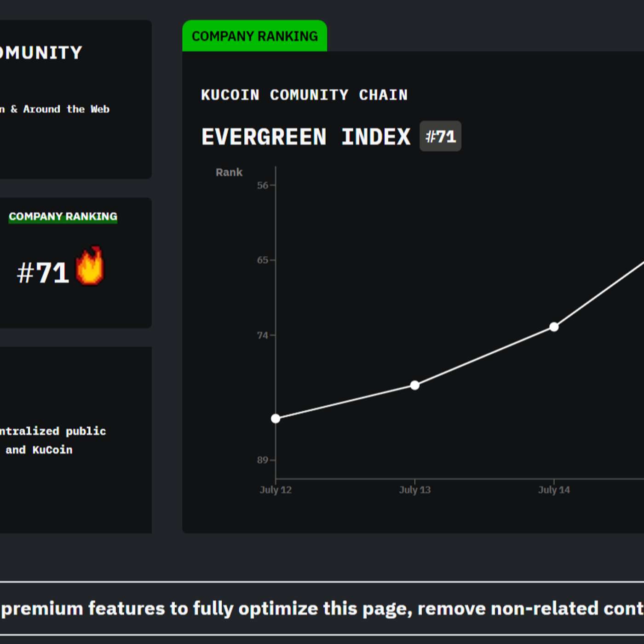The image size is (644, 644).
Task: Click the Rank axis label on the chart
Action: [229, 172]
